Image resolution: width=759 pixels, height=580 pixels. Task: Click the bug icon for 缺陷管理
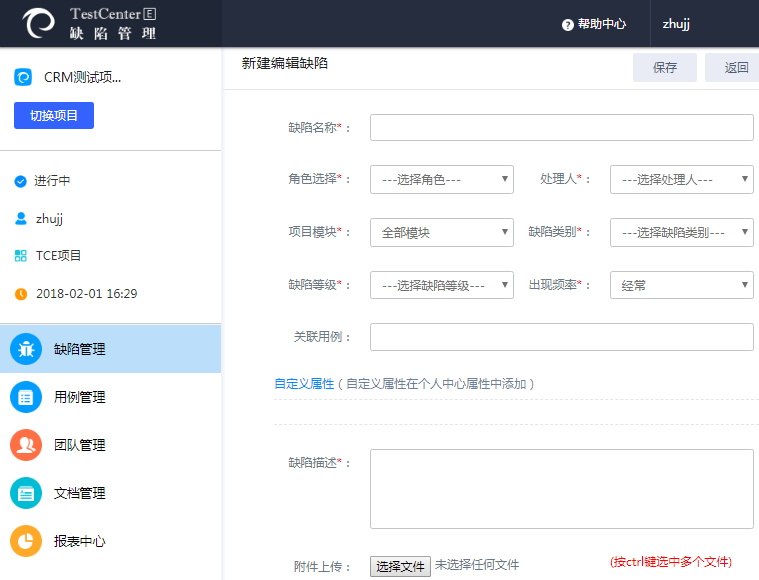point(26,349)
